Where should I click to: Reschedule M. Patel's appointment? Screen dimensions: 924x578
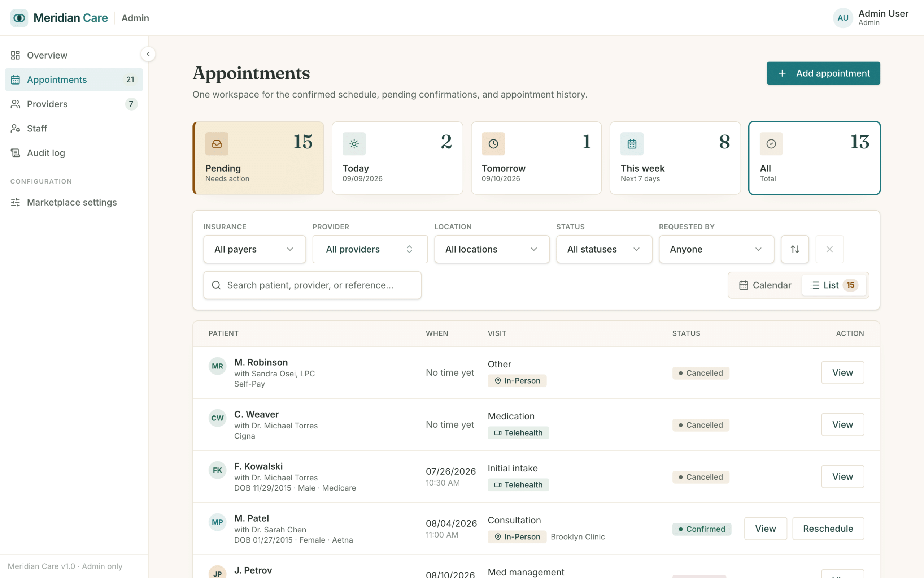point(828,529)
